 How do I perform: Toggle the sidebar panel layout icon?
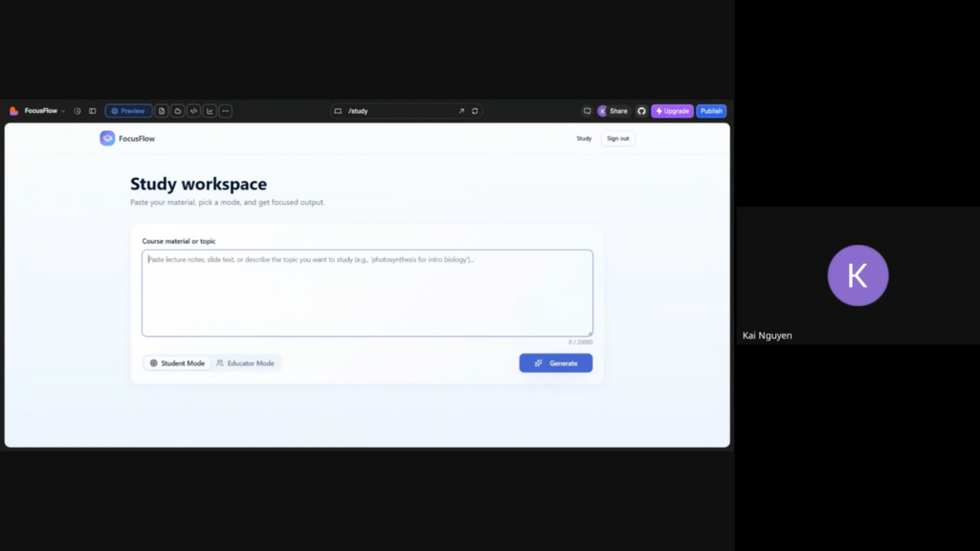[x=93, y=111]
